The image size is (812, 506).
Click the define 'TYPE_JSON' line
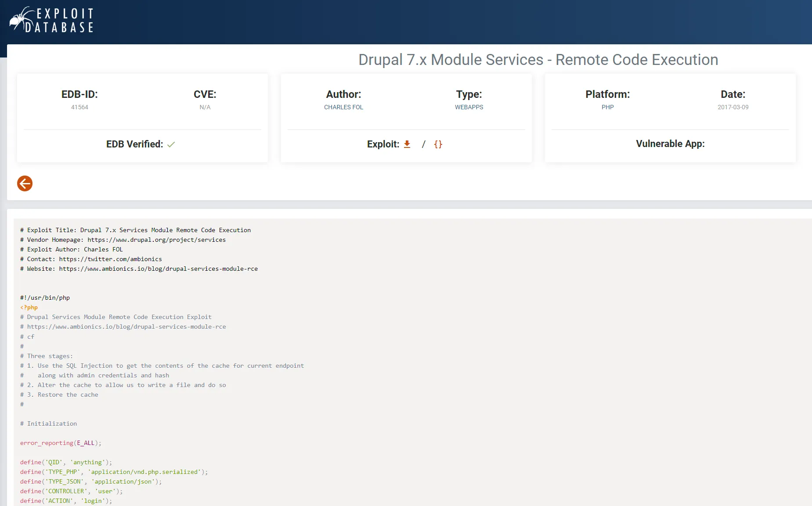tap(91, 481)
